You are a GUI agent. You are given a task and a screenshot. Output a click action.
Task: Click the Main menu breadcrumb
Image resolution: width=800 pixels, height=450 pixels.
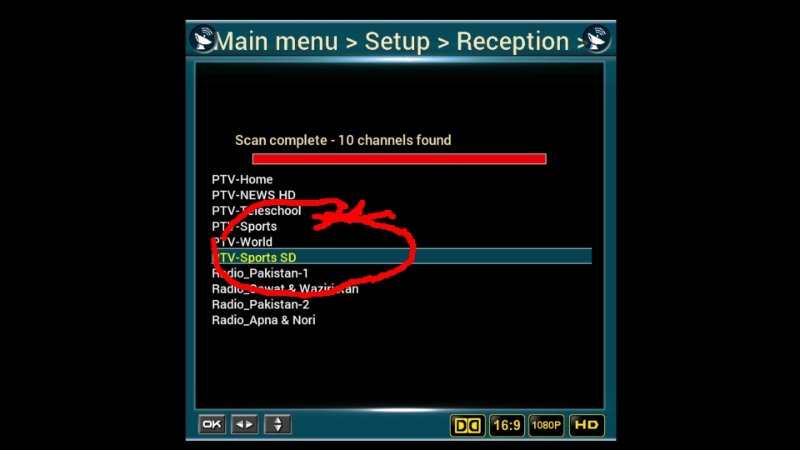click(x=276, y=41)
